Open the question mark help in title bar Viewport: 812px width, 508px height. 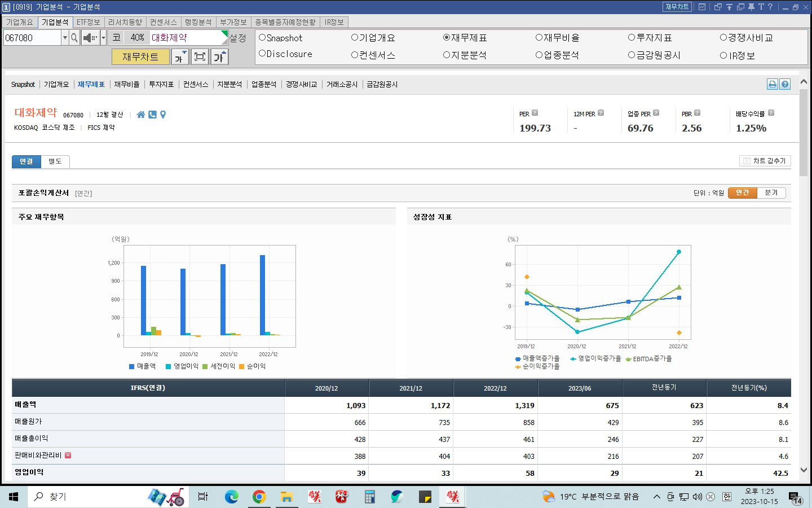coord(770,7)
